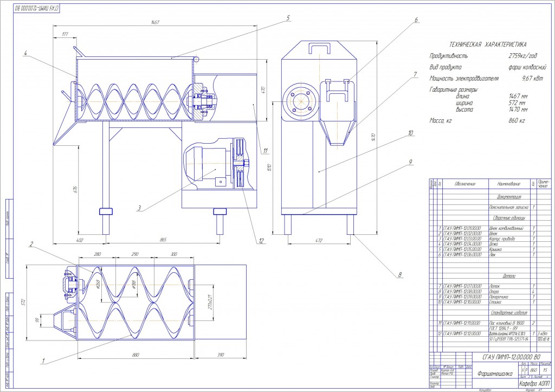
Task: Click the word "ширина" in the specifications
Action: pos(464,103)
